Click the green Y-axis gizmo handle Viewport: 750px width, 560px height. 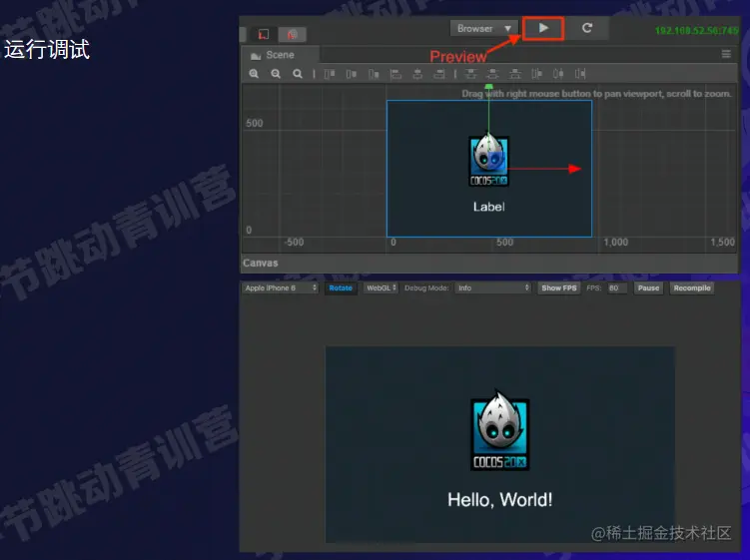point(488,87)
